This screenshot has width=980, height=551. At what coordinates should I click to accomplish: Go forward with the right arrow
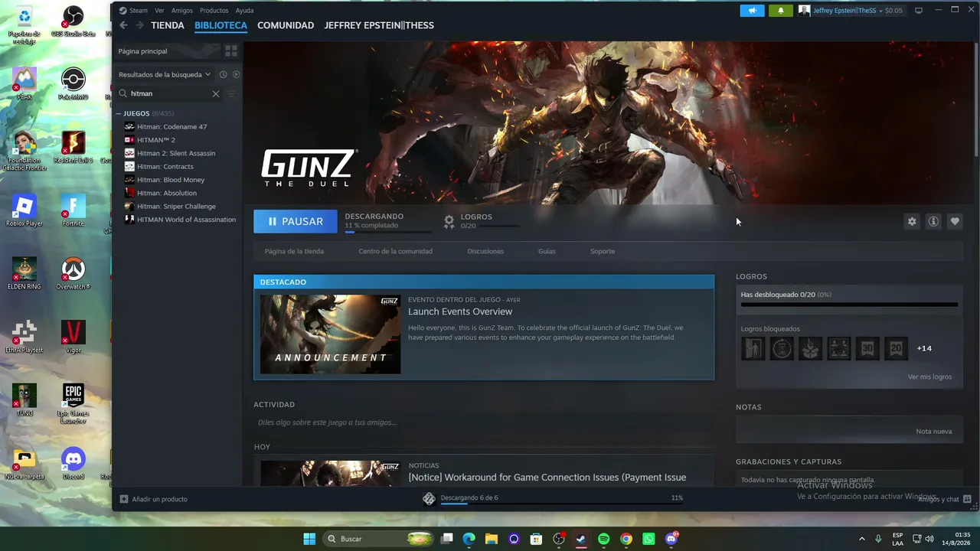point(139,25)
